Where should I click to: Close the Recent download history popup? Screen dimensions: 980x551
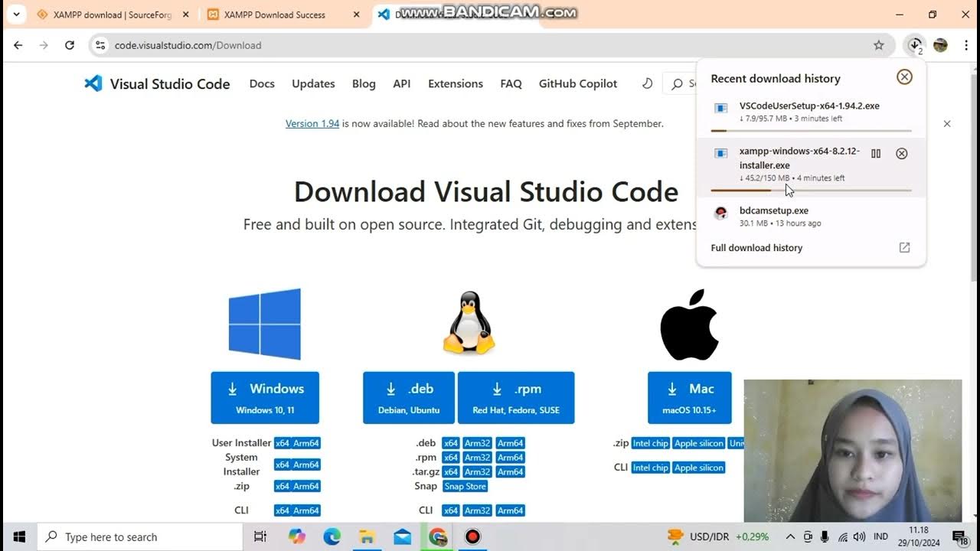click(x=904, y=77)
